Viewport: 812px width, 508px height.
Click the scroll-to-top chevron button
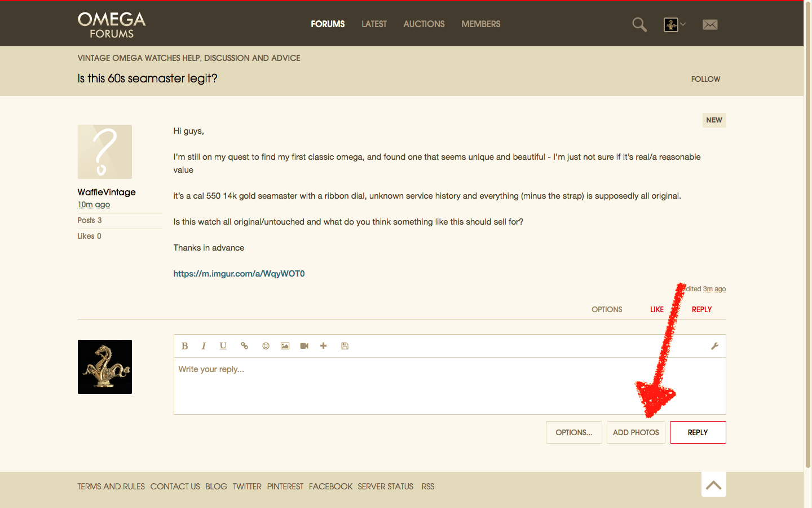[713, 485]
